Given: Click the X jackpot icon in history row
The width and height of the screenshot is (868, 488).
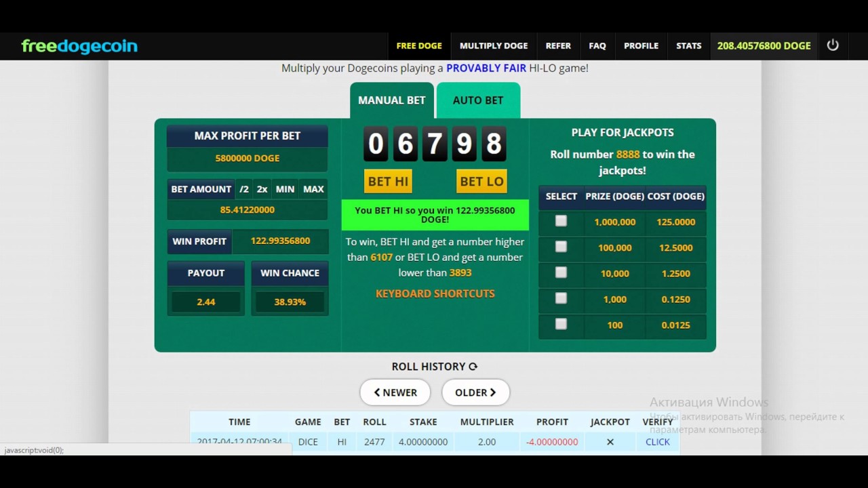Looking at the screenshot, I should pos(610,442).
